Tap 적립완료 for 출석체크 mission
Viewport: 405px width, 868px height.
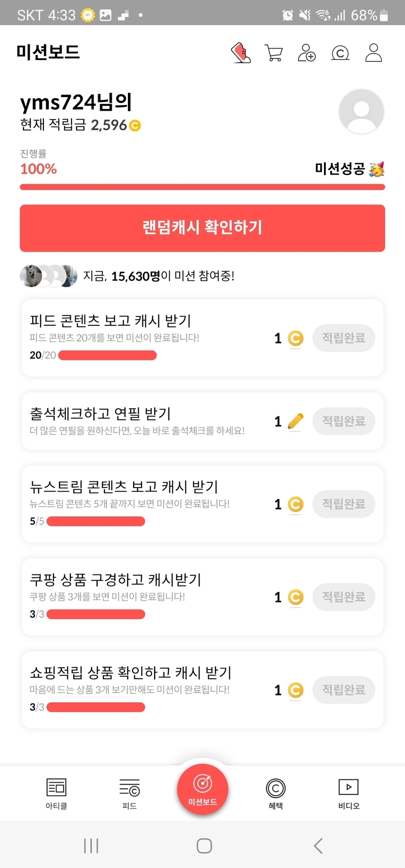point(344,421)
